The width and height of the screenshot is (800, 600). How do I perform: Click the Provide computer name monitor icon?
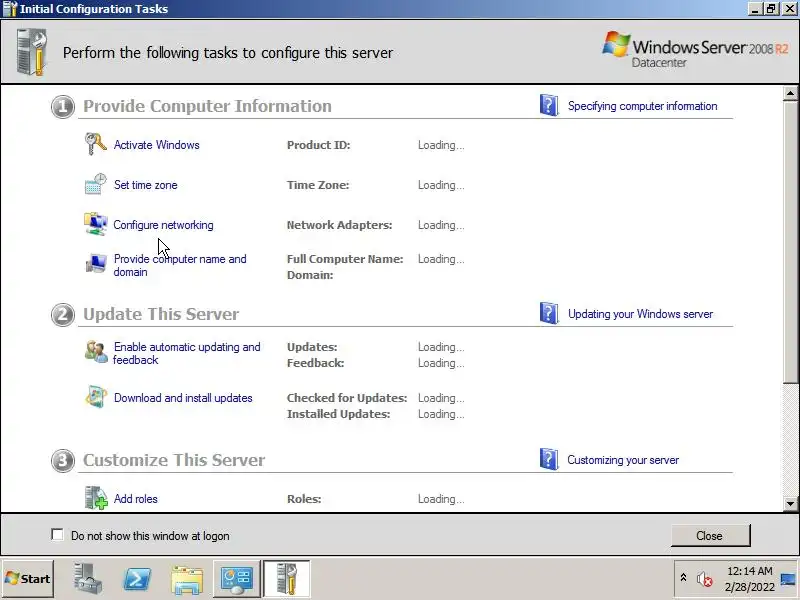(x=95, y=264)
